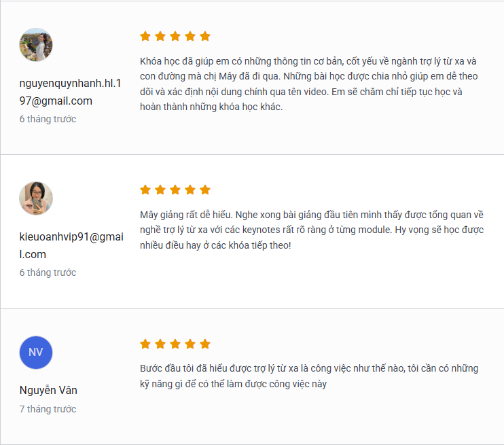Screen dimensions: 504x445
Task: Click first star of nguyenquynhanh's rating
Action: (x=145, y=36)
